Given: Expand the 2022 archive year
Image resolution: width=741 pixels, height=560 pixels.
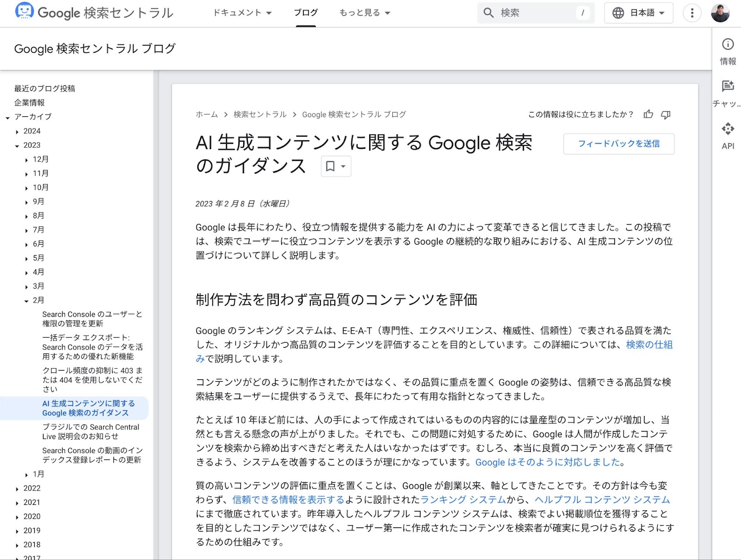Looking at the screenshot, I should 17,489.
